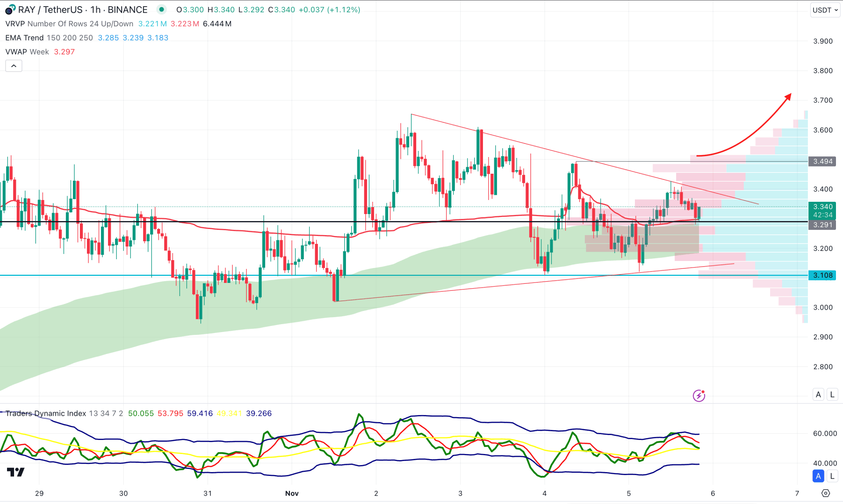Click the 3.108 cyan price label
The image size is (843, 504).
(x=822, y=275)
